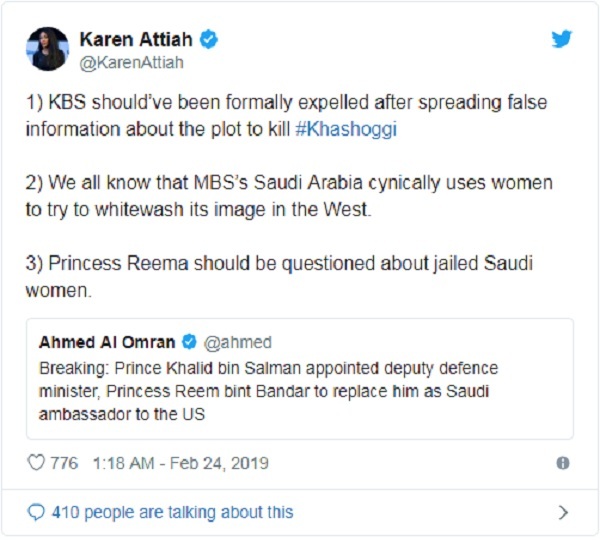Like the tweet with the heart icon
Viewport: 600px width, 540px height.
[x=36, y=463]
